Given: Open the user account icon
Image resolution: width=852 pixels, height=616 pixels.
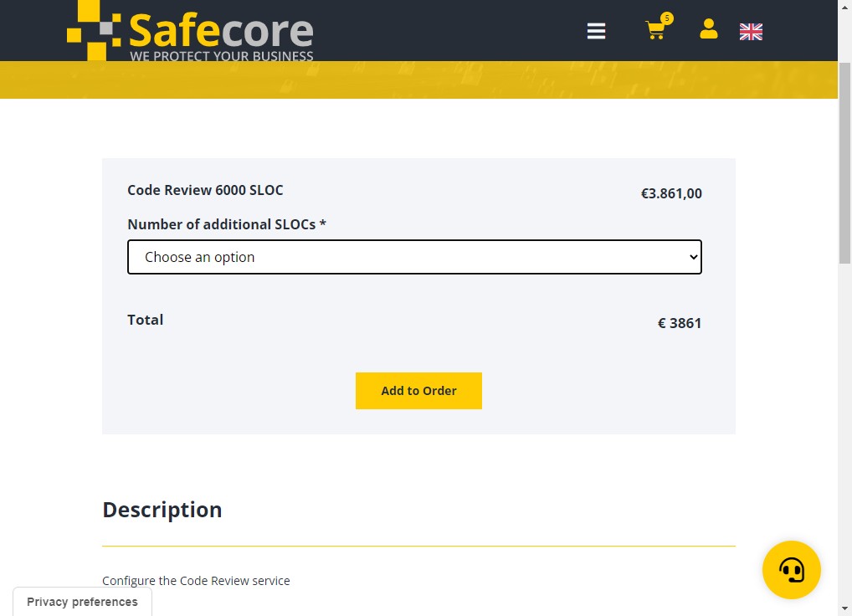Looking at the screenshot, I should [x=709, y=28].
